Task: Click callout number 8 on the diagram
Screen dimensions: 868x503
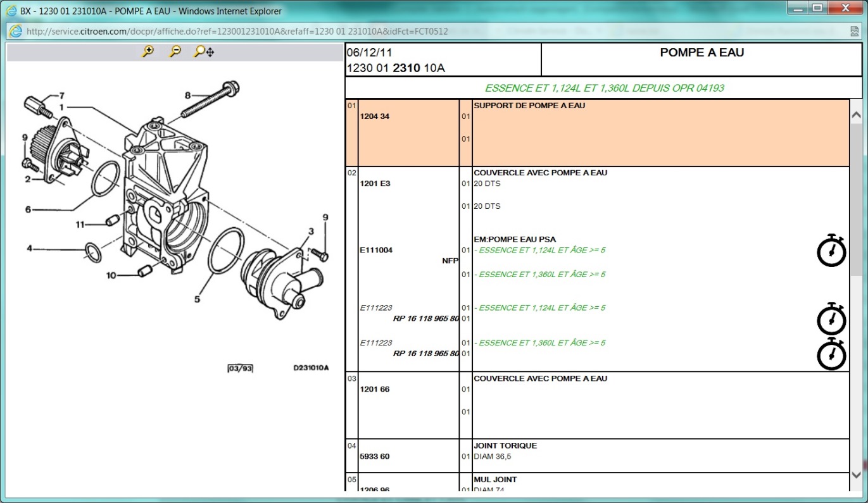Action: pos(187,96)
